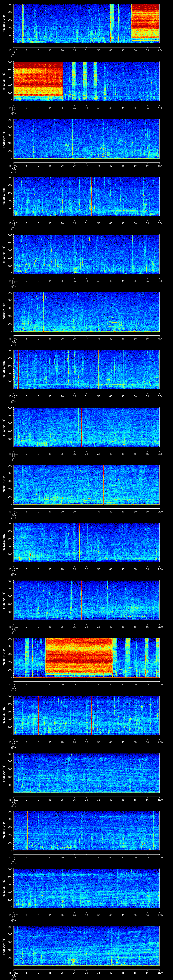
Task: Open the spectrogram panel labeled 15:16:00
Action: tap(87, 888)
